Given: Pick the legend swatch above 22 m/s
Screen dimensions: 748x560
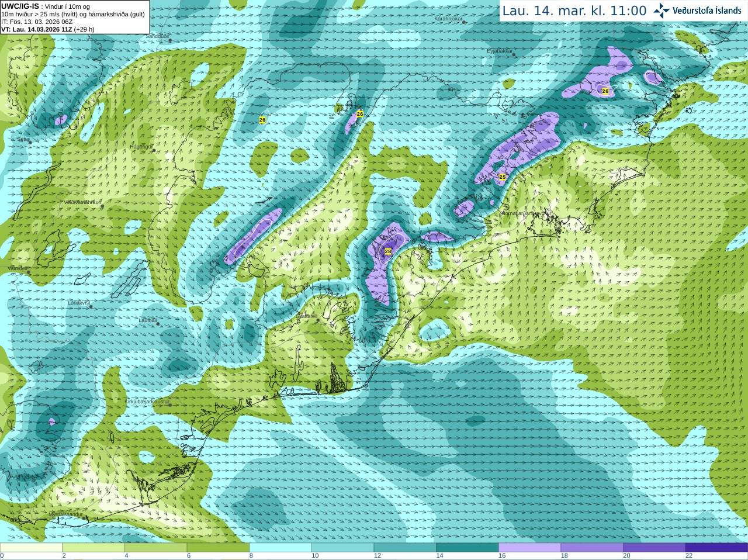Looking at the screenshot, I should [716, 548].
